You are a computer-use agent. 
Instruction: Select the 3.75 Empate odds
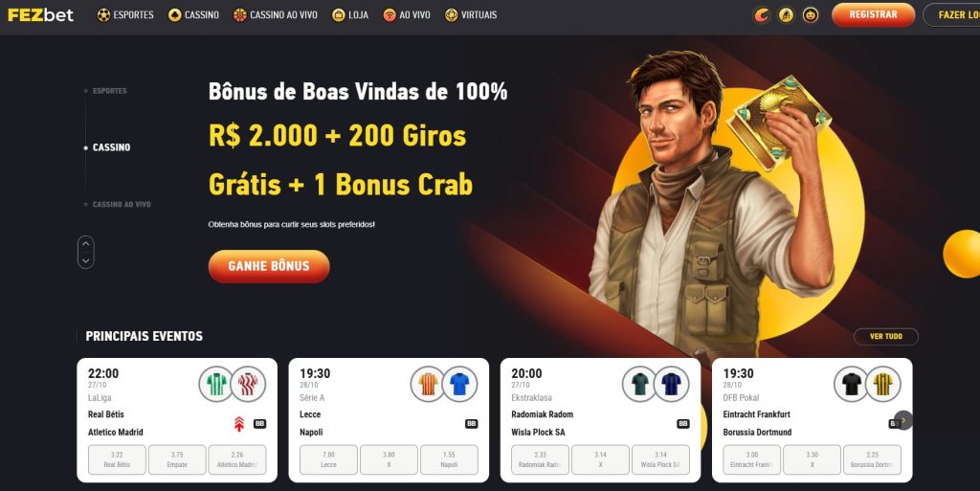pyautogui.click(x=177, y=459)
